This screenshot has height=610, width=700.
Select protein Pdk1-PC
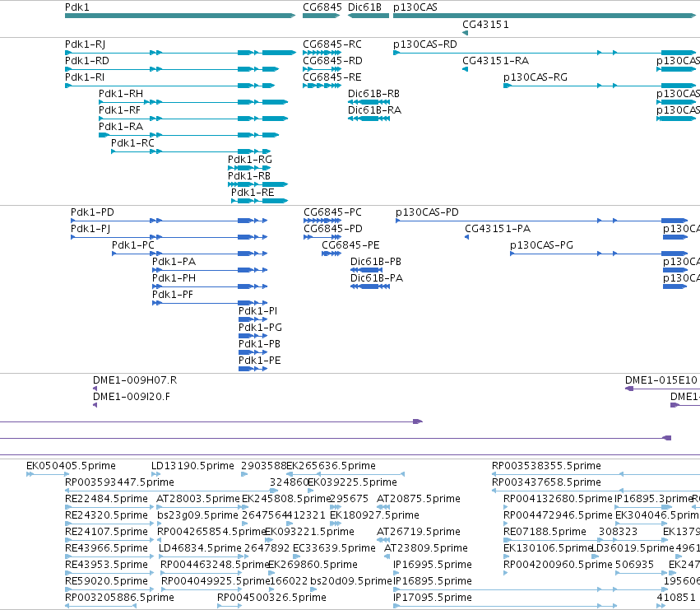click(x=133, y=245)
